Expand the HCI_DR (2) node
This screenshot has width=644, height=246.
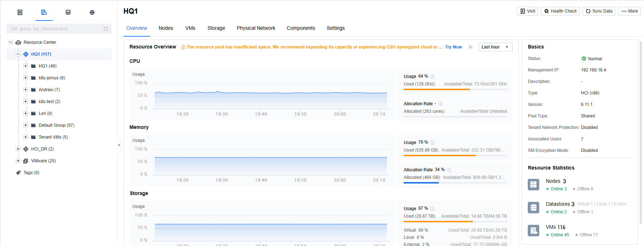[18, 149]
